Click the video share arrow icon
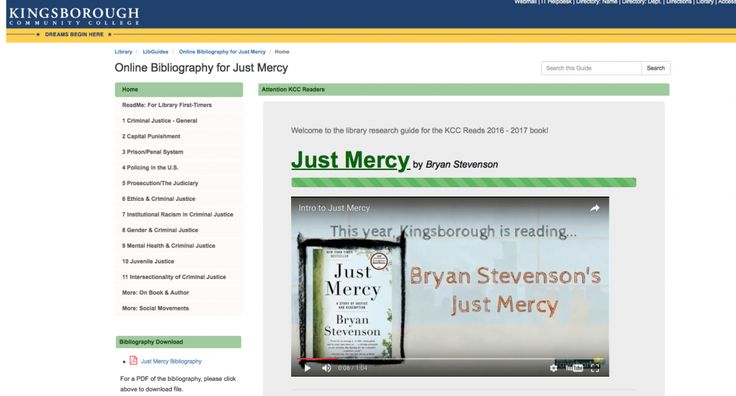Screen dimensions: 736x396 point(595,208)
